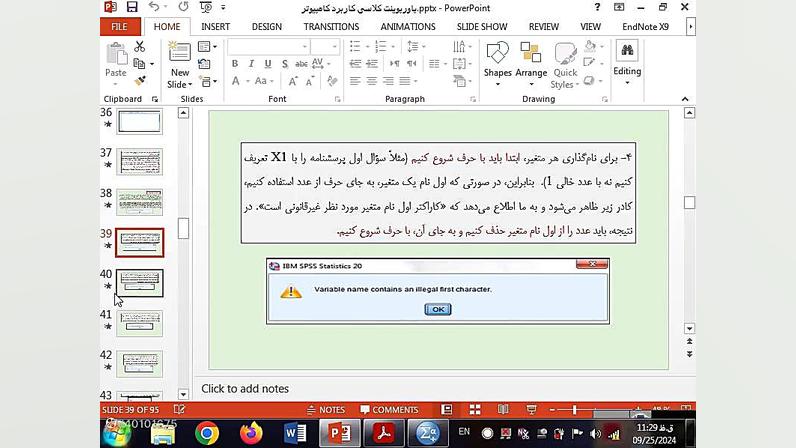Activate the Format Painter brush
The image size is (796, 448).
click(140, 81)
